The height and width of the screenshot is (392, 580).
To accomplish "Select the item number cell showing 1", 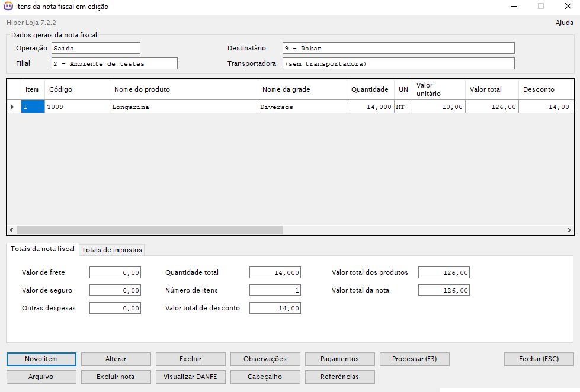I will pos(33,107).
